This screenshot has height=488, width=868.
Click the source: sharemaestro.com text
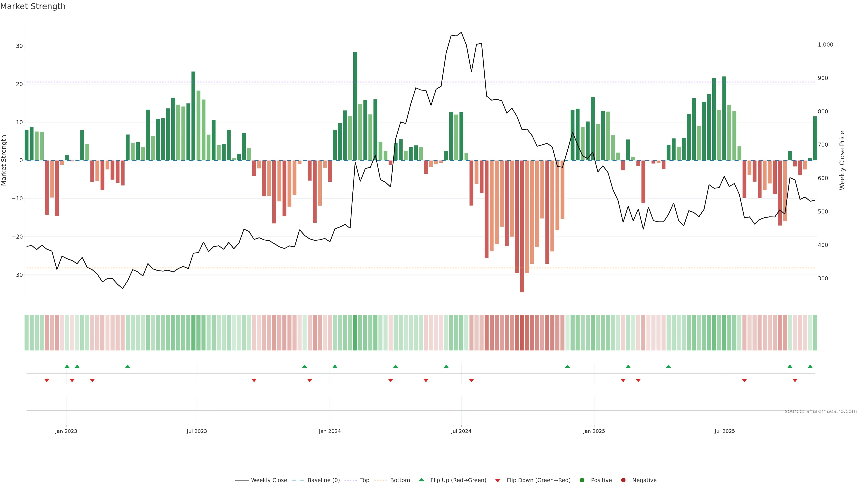point(821,411)
